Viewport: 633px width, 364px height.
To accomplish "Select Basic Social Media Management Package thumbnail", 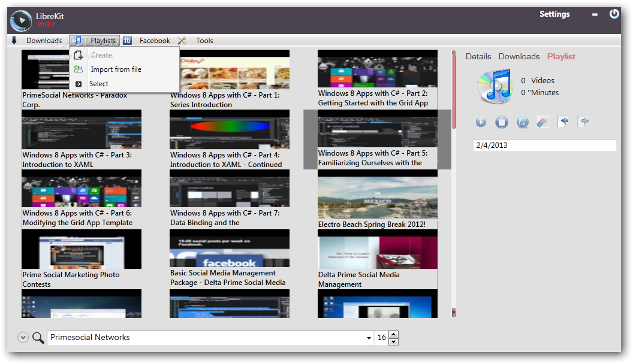I will (x=230, y=248).
